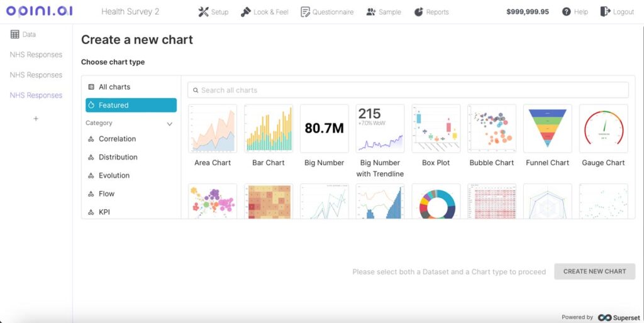
Task: Click the Look & Feel brush icon
Action: [246, 12]
